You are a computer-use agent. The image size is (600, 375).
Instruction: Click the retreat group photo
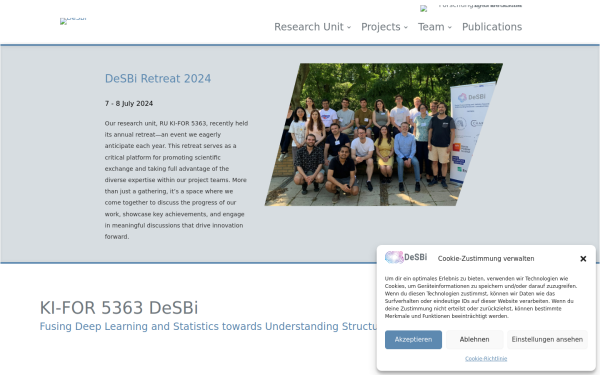pyautogui.click(x=383, y=134)
